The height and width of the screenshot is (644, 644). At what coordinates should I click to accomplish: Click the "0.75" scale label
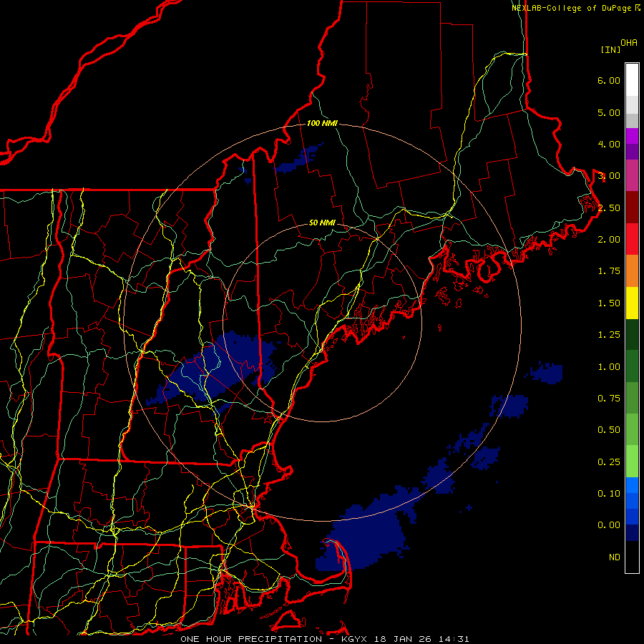pos(609,399)
